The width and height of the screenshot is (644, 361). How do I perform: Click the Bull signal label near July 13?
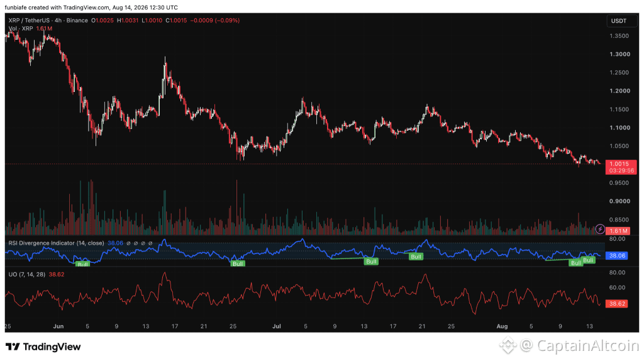tap(371, 262)
